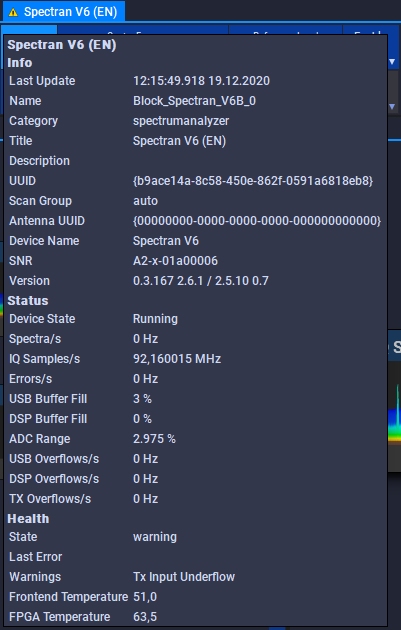The height and width of the screenshot is (630, 401).
Task: Click the Description label
Action: click(39, 161)
